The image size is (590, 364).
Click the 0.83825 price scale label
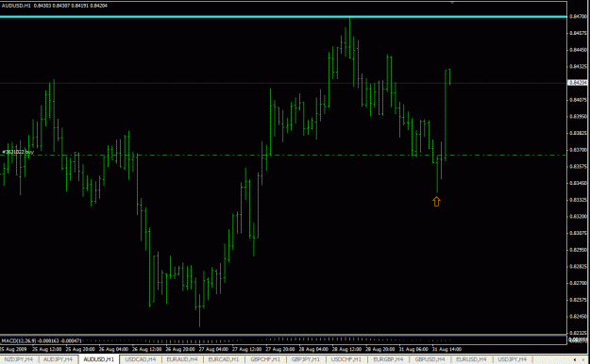click(x=578, y=133)
